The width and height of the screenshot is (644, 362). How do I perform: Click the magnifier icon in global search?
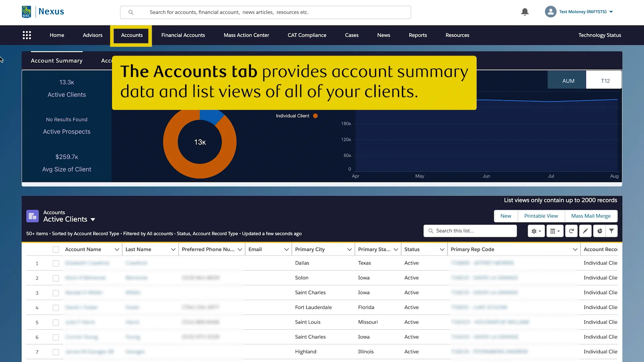(x=131, y=12)
